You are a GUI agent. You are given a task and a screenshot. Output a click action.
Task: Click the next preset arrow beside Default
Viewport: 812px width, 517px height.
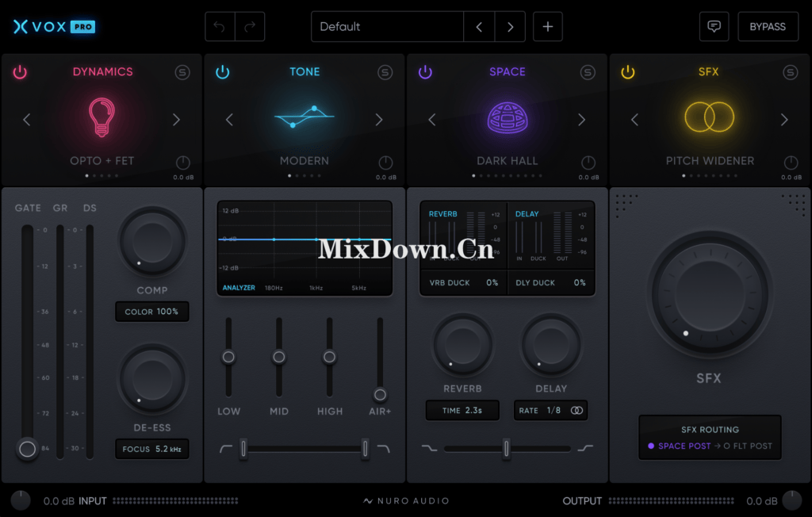pos(510,26)
